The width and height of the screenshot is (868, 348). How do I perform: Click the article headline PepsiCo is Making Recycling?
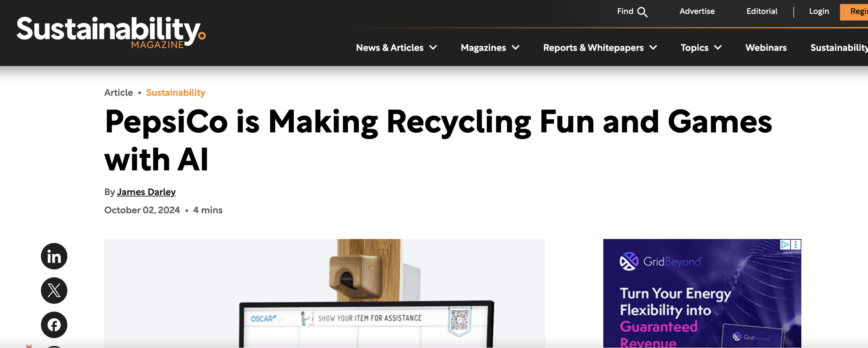point(438,140)
